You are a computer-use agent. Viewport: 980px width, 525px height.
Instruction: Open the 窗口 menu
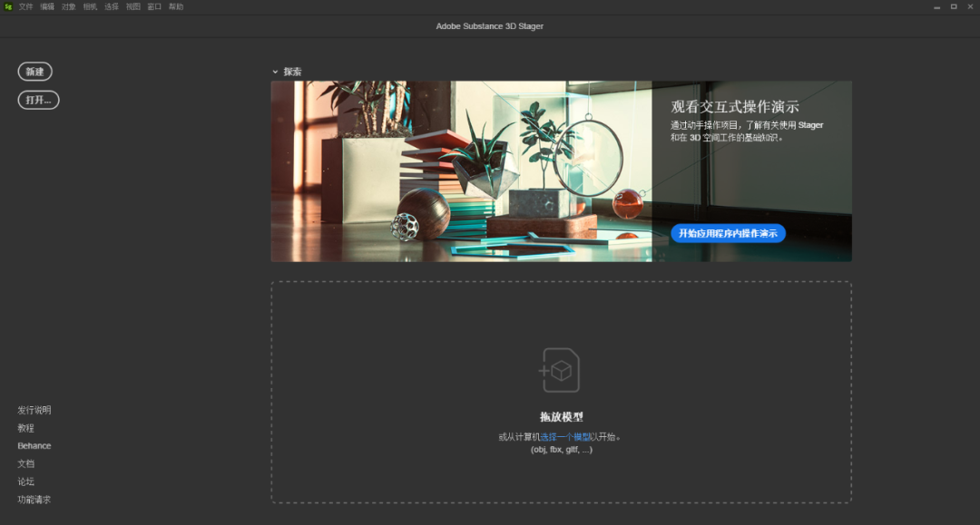[x=154, y=6]
